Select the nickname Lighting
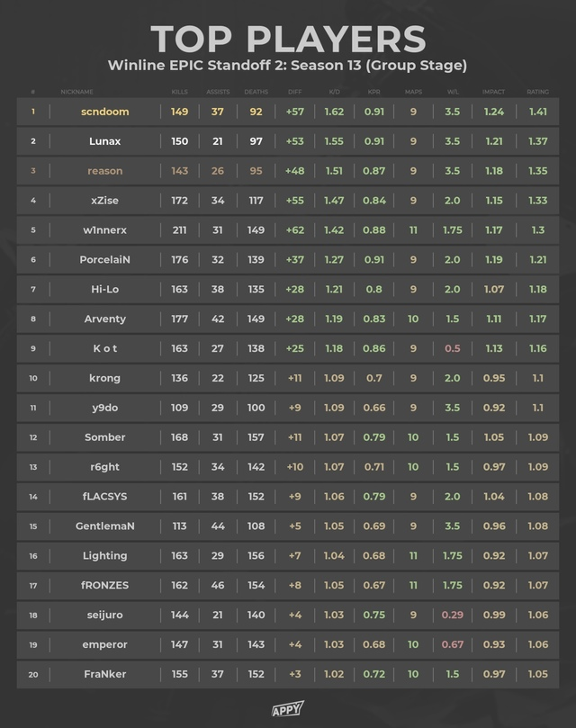Screen dimensions: 576x728 [105, 556]
